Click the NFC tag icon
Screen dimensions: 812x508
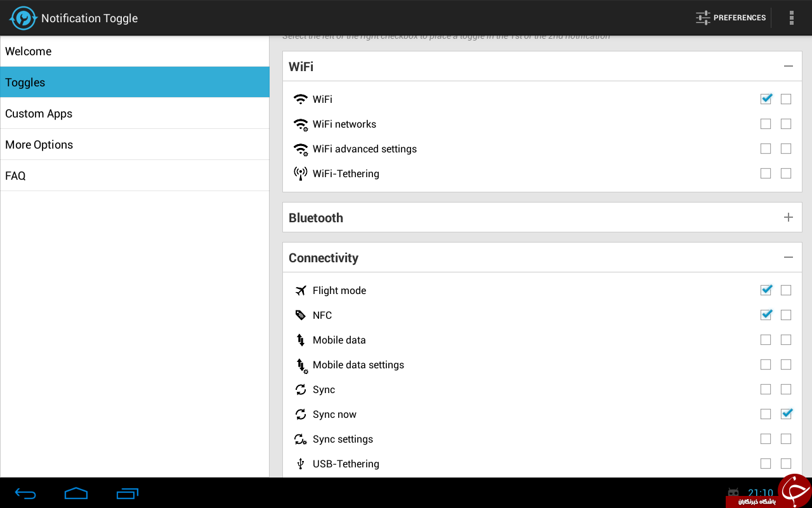(x=301, y=315)
